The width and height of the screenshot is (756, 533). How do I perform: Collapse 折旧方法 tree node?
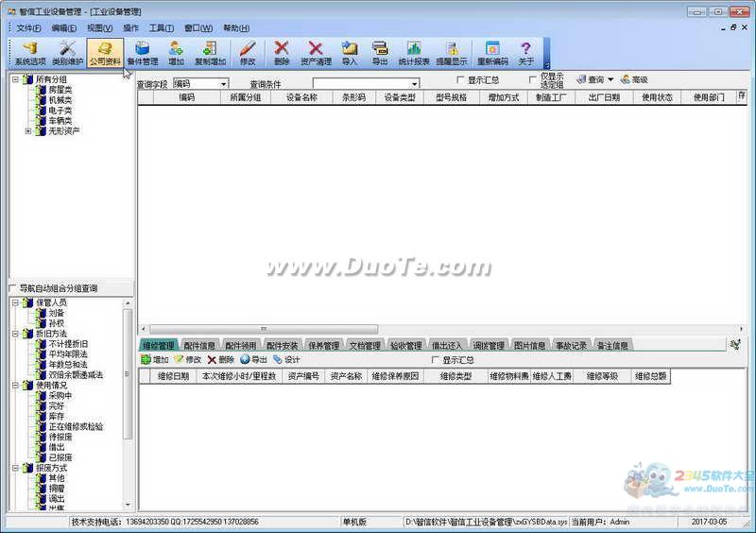point(15,334)
